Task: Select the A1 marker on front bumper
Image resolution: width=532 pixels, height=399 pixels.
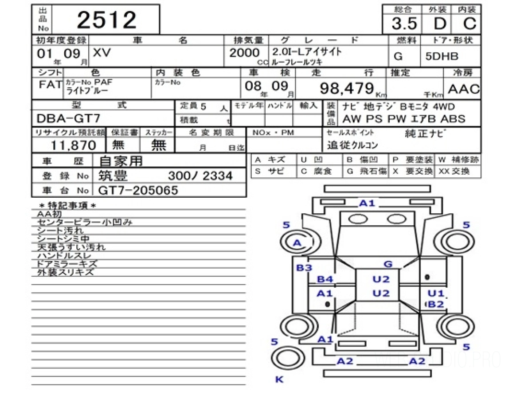Action: pos(367,203)
